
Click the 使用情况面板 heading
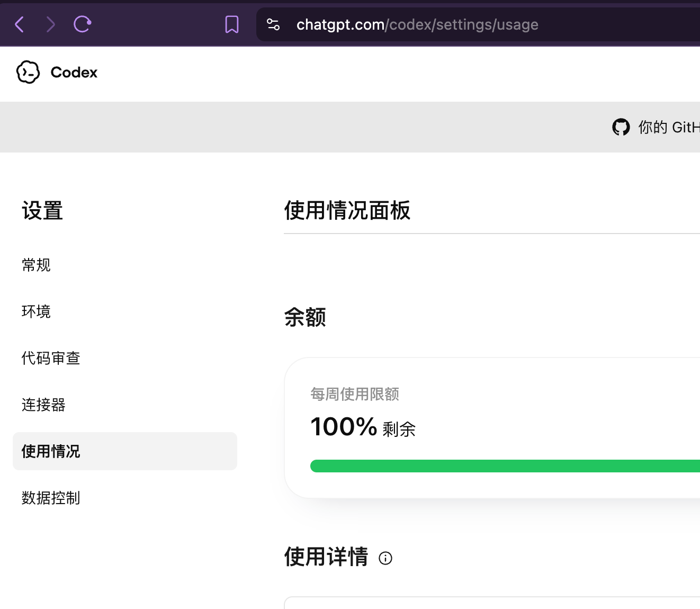click(x=347, y=210)
